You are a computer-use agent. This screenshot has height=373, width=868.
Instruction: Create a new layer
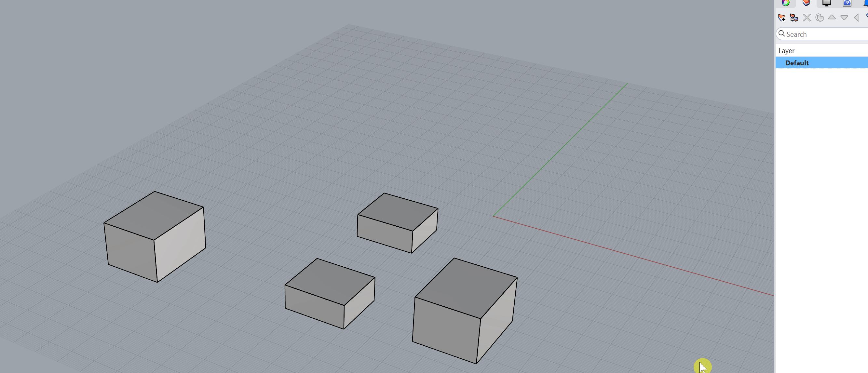782,18
